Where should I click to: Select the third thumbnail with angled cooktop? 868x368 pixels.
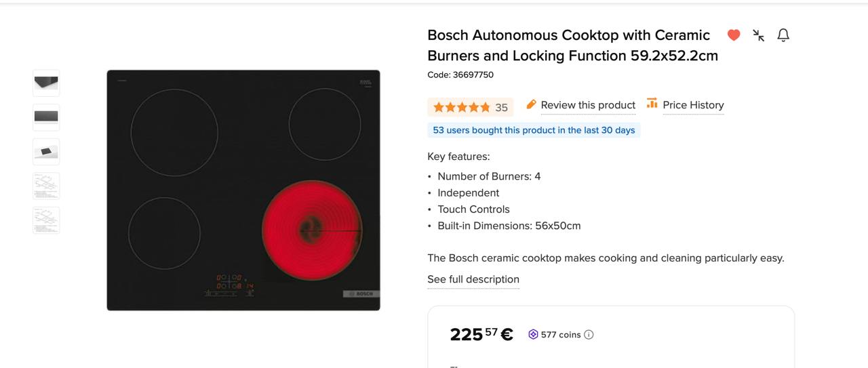pyautogui.click(x=46, y=152)
